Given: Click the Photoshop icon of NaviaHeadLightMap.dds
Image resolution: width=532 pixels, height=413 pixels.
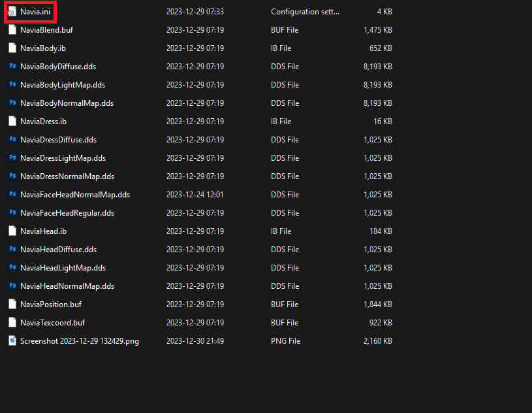Looking at the screenshot, I should 12,268.
